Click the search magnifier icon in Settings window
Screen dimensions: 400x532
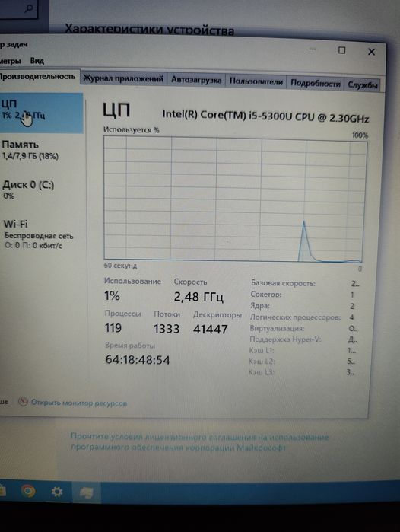pos(30,8)
